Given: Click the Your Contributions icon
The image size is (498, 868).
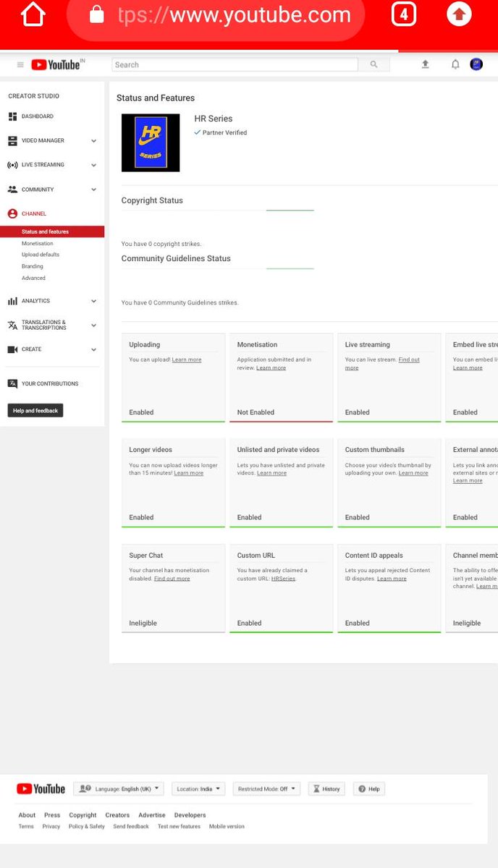Looking at the screenshot, I should (x=12, y=384).
